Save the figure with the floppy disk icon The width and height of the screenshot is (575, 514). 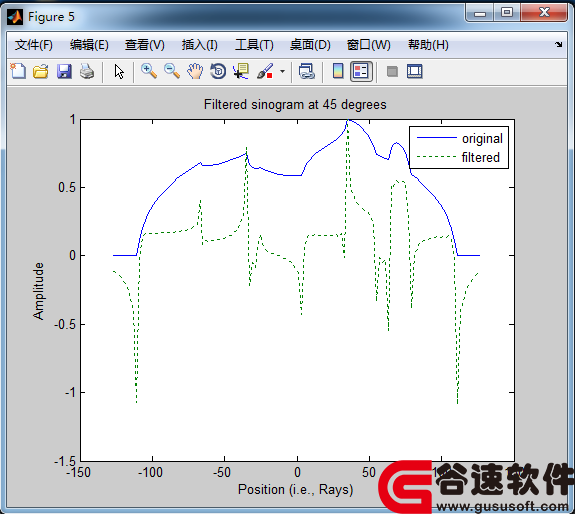64,71
